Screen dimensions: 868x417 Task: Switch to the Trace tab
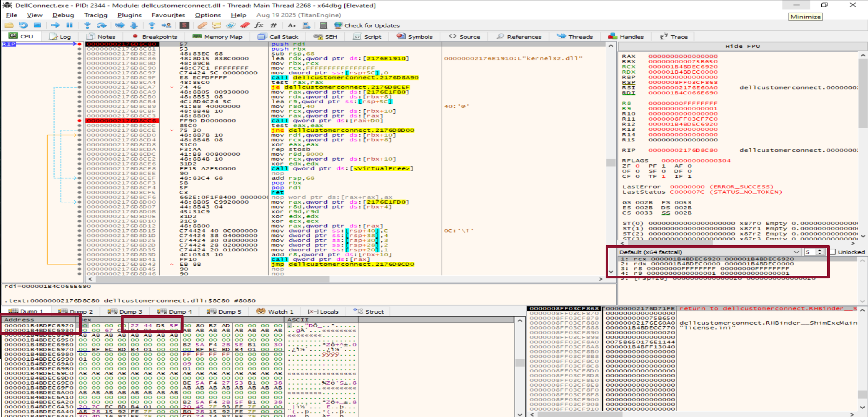(x=674, y=37)
